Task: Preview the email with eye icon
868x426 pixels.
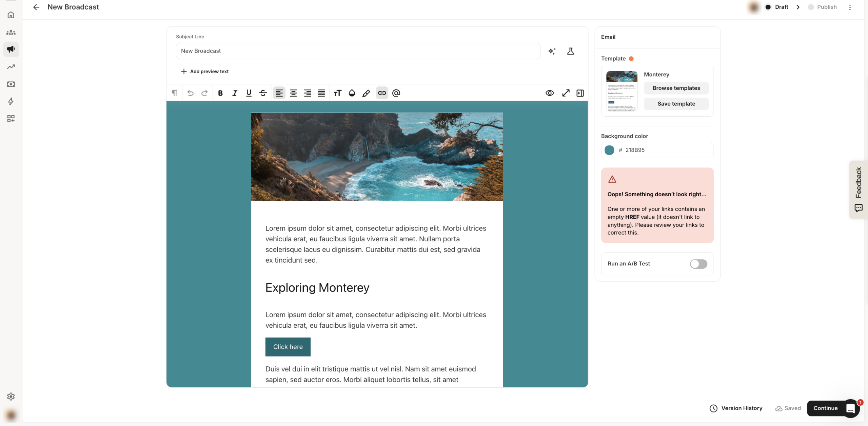Action: click(x=550, y=93)
